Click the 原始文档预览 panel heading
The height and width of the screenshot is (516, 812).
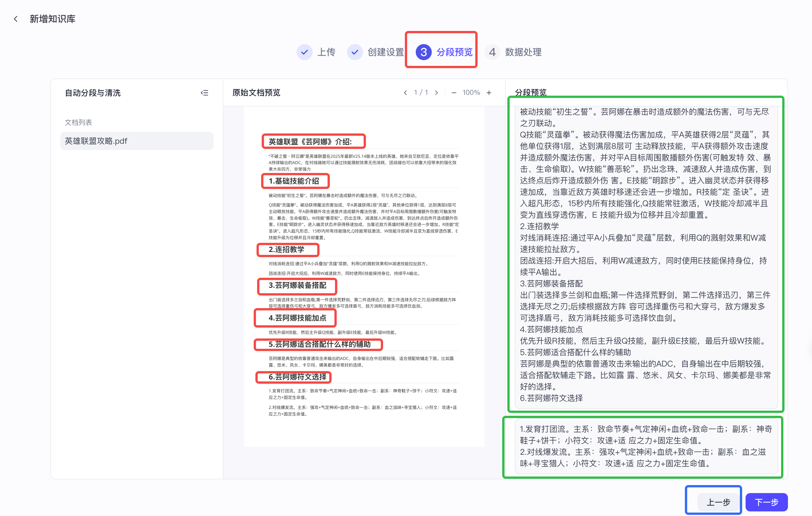pyautogui.click(x=256, y=92)
